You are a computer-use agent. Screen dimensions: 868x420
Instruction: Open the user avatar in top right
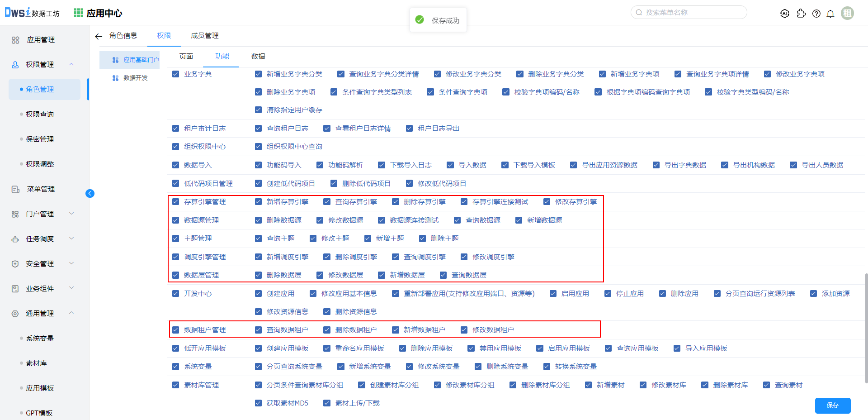(x=847, y=13)
